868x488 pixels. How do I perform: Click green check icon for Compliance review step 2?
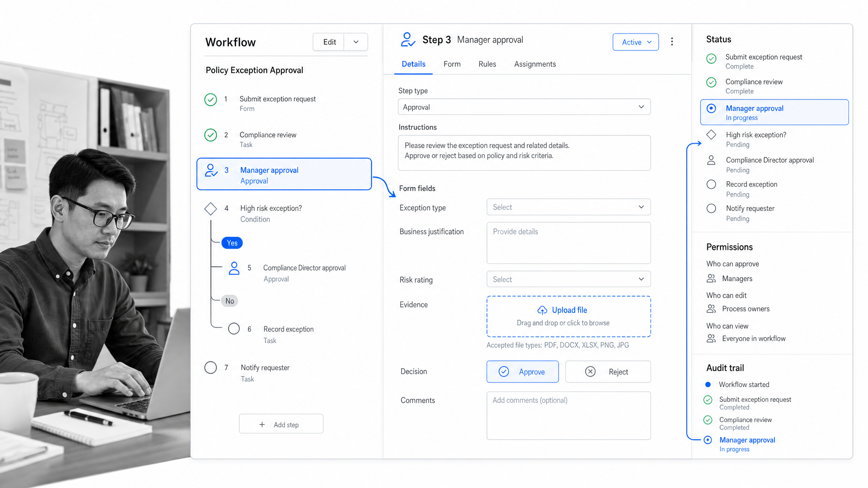tap(211, 135)
